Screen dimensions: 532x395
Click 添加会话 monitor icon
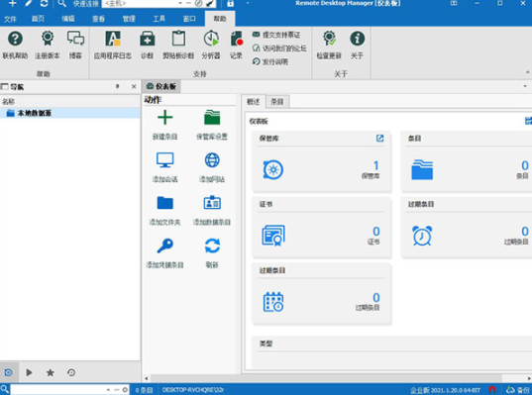(164, 160)
